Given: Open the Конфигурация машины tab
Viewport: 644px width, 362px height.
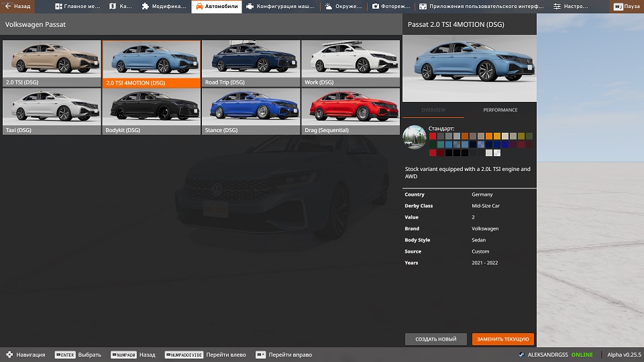Looking at the screenshot, I should [x=280, y=7].
